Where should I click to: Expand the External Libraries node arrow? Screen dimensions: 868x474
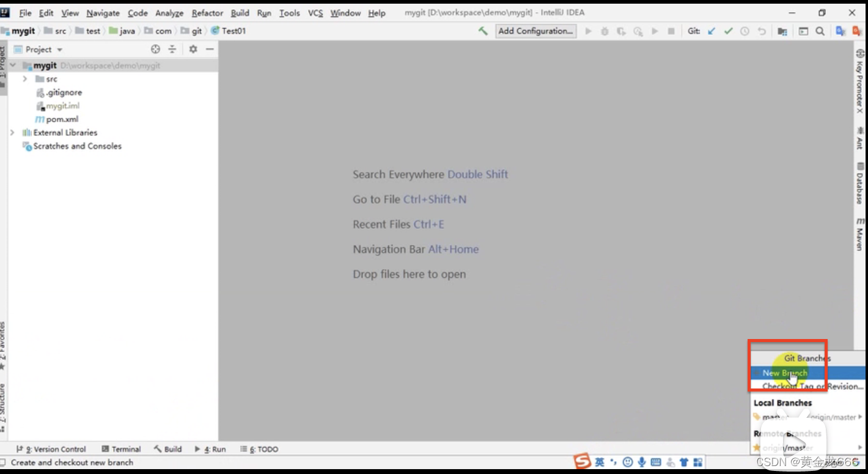(13, 133)
